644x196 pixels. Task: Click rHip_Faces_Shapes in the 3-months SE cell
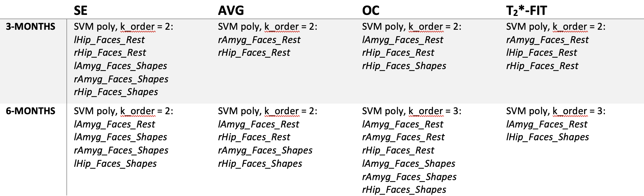click(x=116, y=92)
